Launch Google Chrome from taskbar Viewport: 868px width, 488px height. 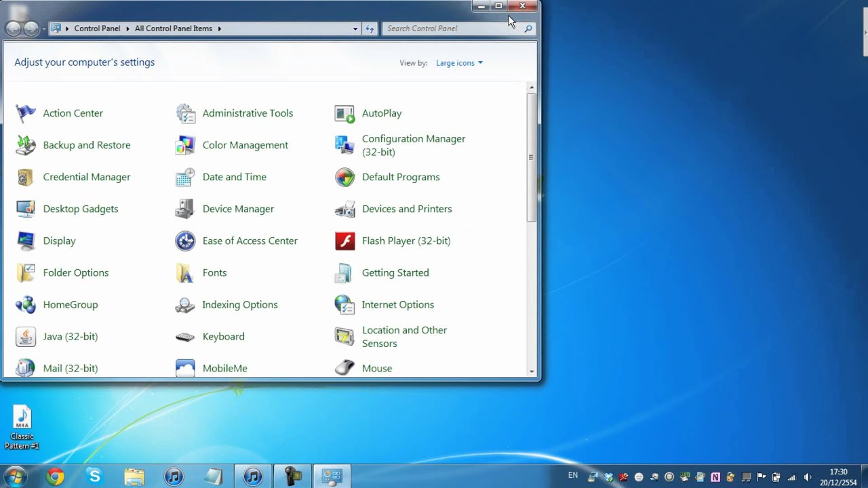pyautogui.click(x=56, y=476)
